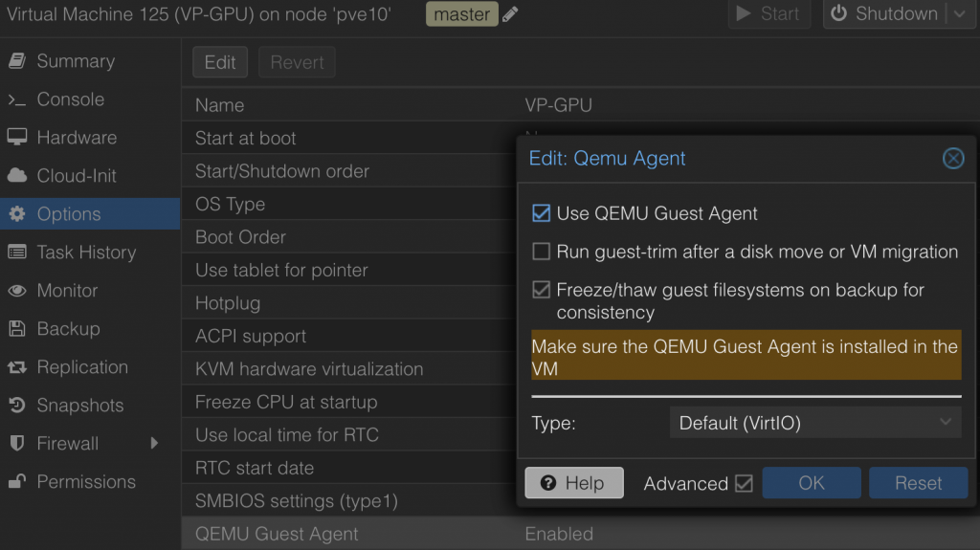Viewport: 980px width, 550px height.
Task: Select the QEMU Guest Agent row
Action: pos(581,534)
